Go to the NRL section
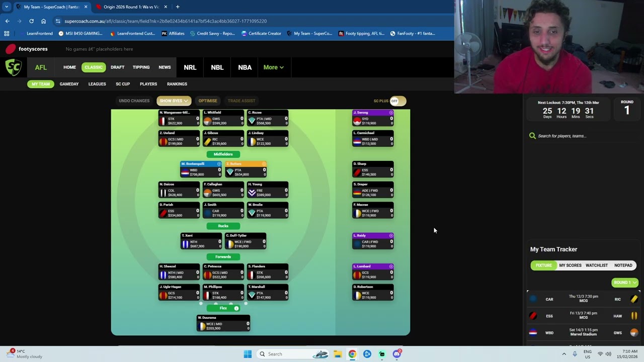644x362 pixels. [x=190, y=67]
